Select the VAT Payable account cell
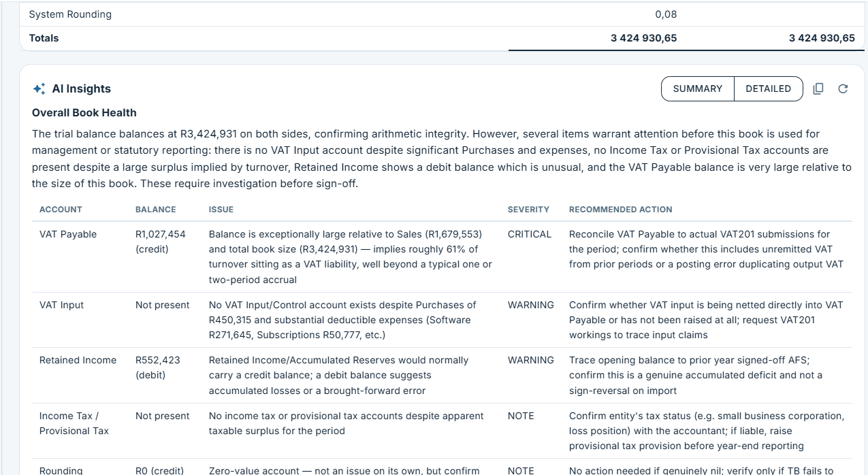The width and height of the screenshot is (868, 475). pos(68,234)
